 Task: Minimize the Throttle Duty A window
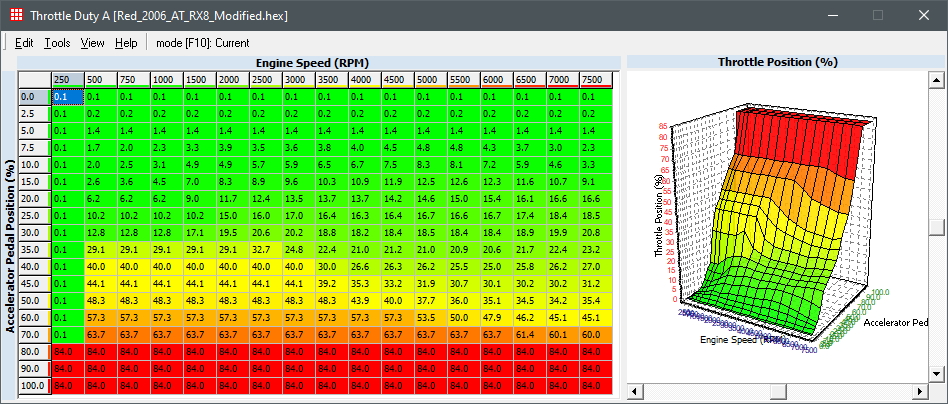click(832, 15)
